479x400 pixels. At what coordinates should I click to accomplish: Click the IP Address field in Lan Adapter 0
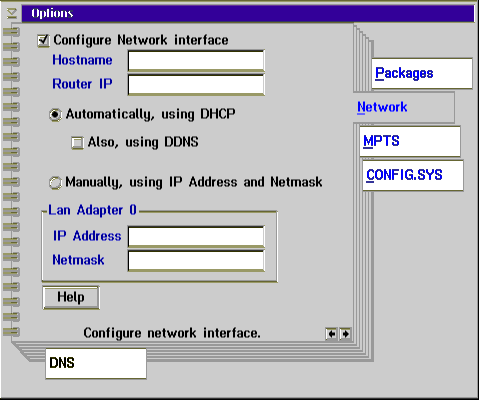[196, 237]
